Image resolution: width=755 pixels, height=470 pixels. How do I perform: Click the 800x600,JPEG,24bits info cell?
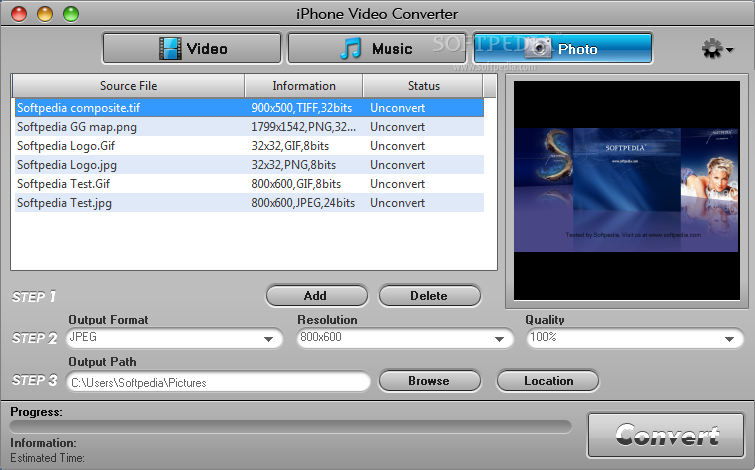(x=303, y=203)
